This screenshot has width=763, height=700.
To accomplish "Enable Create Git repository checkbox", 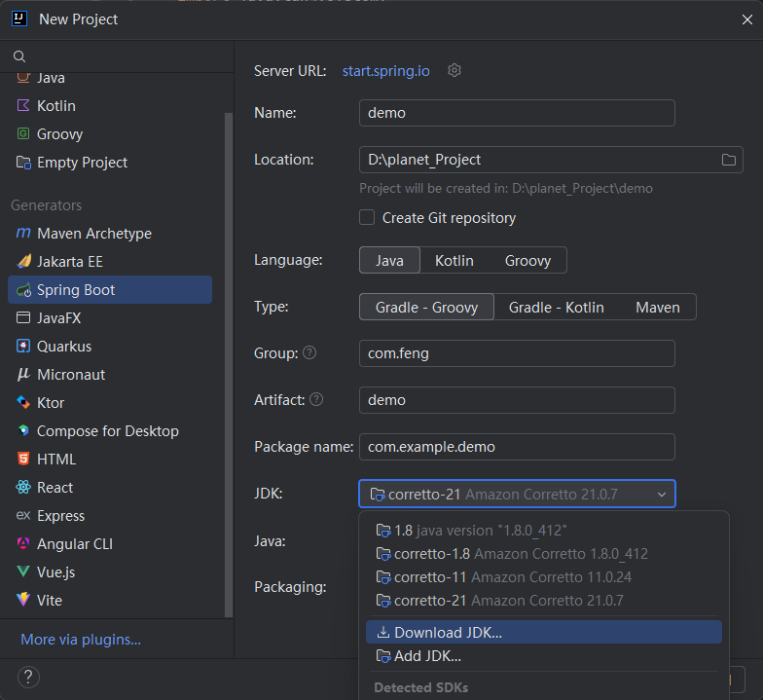I will (367, 218).
